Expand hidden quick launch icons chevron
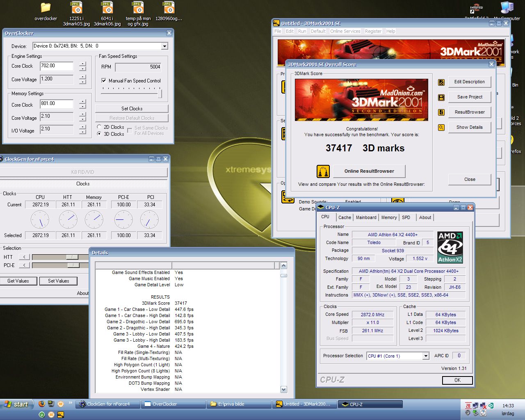Image resolution: width=525 pixels, height=420 pixels. (x=70, y=403)
